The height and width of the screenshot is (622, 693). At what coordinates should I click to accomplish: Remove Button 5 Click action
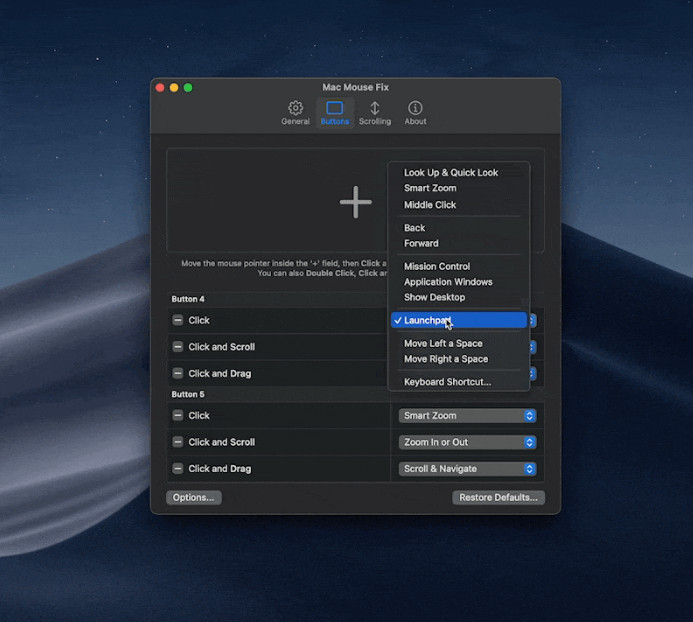(178, 416)
